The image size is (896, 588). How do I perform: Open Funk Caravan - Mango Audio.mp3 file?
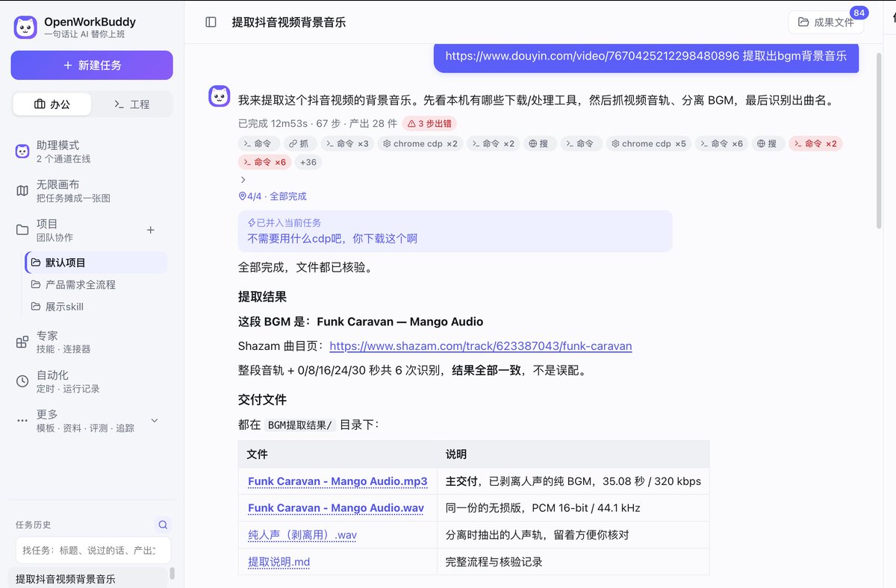tap(337, 481)
